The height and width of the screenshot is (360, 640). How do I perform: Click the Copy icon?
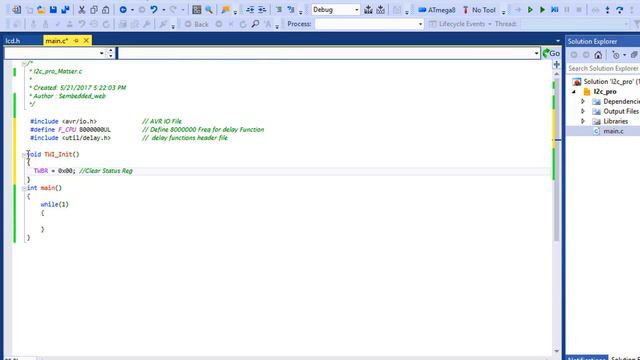pos(94,9)
